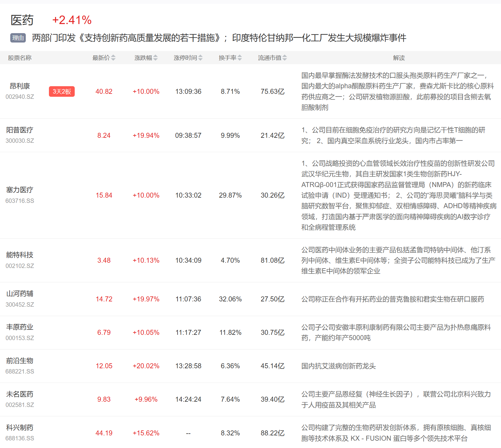Click 山河药辅 stock name
Image resolution: width=501 pixels, height=448 pixels.
point(20,294)
